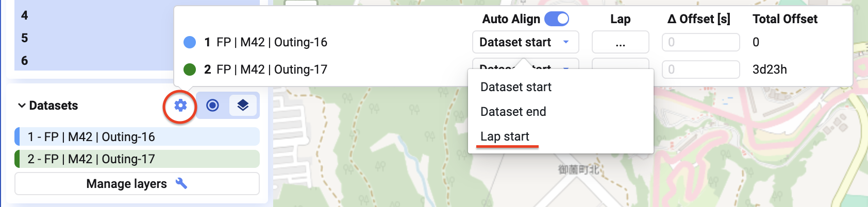Click the blue color dot for Outing-16
The image size is (868, 207).
point(190,42)
